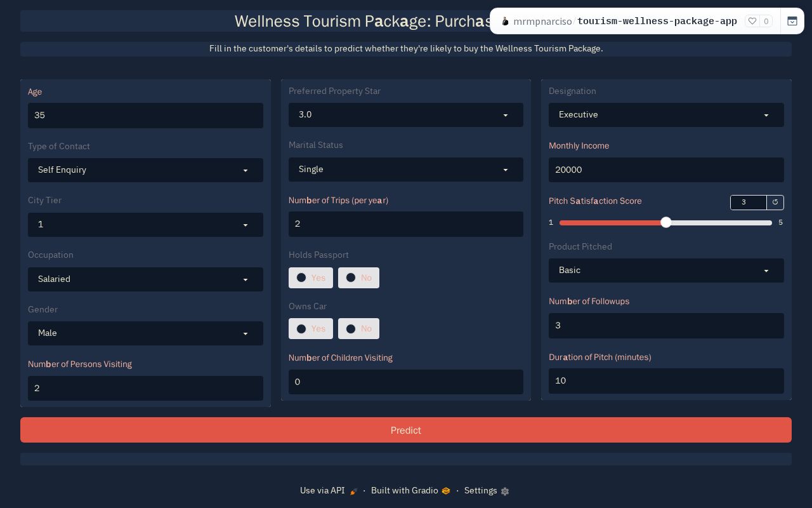Select Yes for Owns Car
The width and height of the screenshot is (812, 508).
(x=310, y=328)
